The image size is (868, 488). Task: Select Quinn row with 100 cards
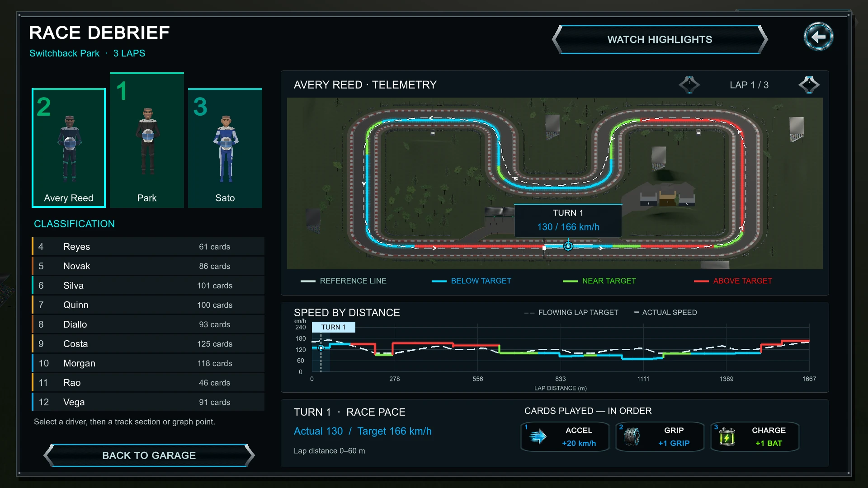click(148, 305)
